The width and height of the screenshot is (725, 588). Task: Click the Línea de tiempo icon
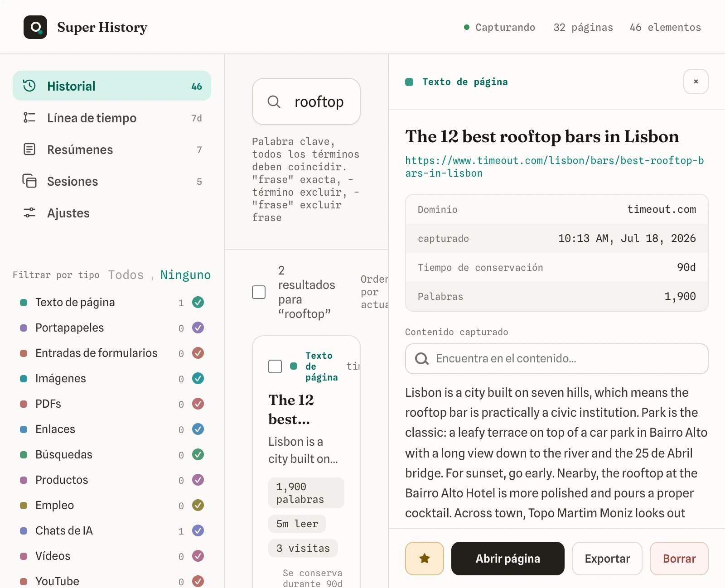29,118
